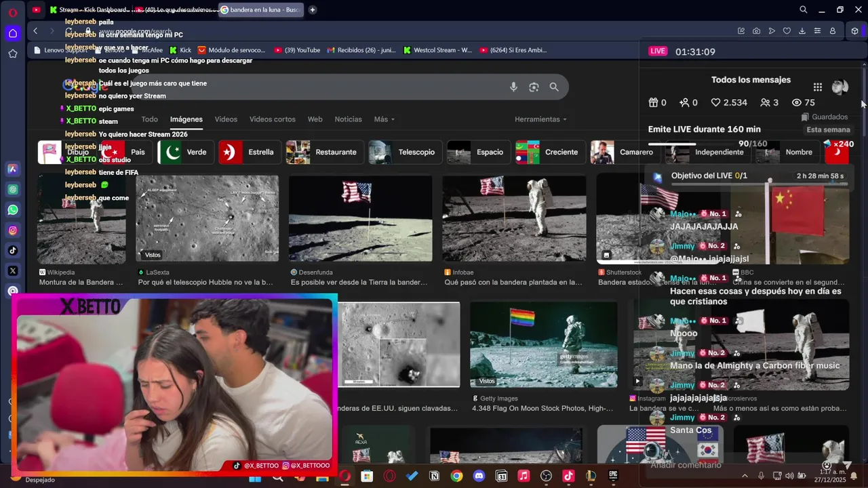
Task: Open X (Twitter) in Opera sidebar
Action: 13,271
